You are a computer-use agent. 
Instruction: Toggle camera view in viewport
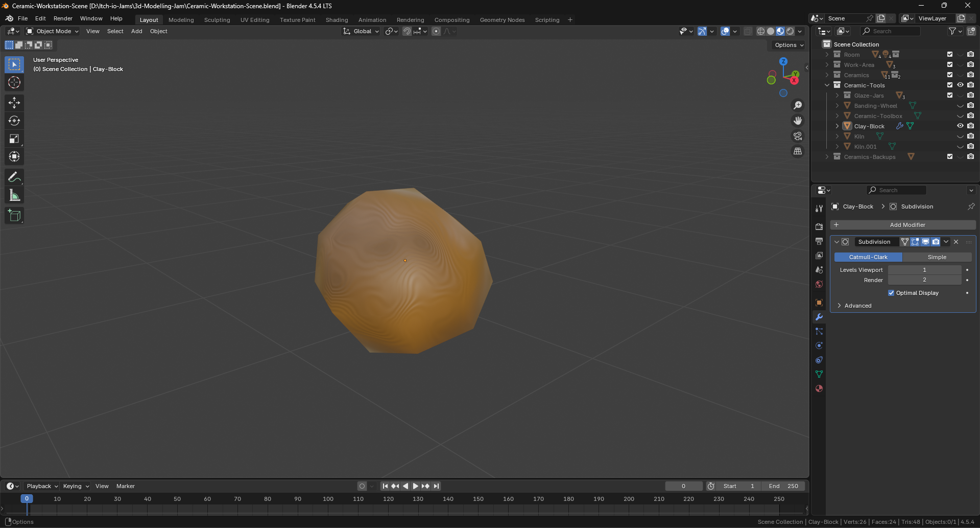(x=797, y=136)
